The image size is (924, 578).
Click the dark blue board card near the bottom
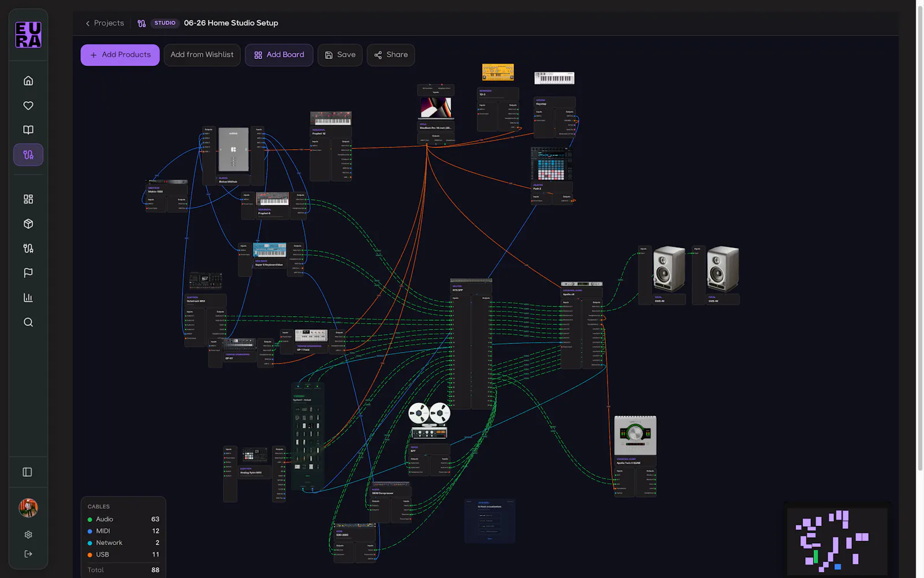point(490,521)
